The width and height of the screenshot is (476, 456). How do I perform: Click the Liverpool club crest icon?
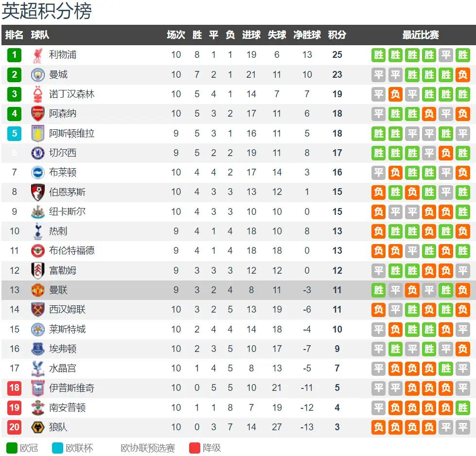tap(37, 55)
